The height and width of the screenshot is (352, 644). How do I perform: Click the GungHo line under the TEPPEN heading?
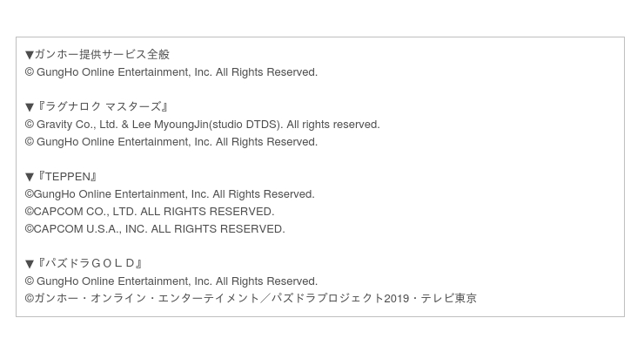pyautogui.click(x=170, y=194)
